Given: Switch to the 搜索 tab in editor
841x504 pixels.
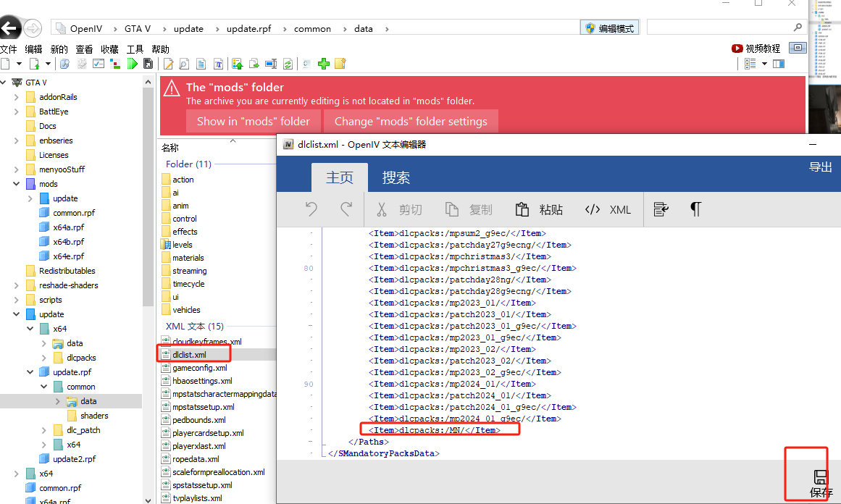Looking at the screenshot, I should (396, 177).
